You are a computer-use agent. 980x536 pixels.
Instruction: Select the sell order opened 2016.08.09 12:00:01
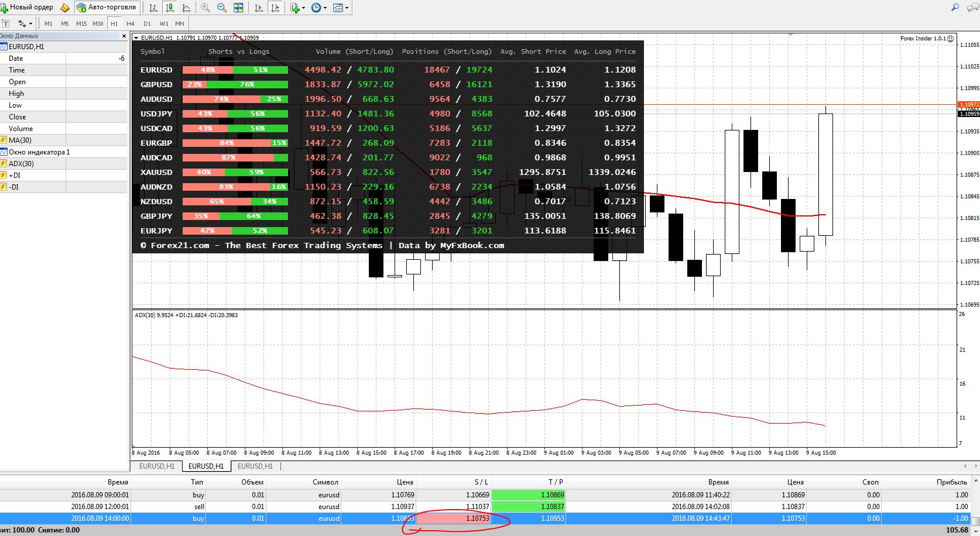coord(485,507)
